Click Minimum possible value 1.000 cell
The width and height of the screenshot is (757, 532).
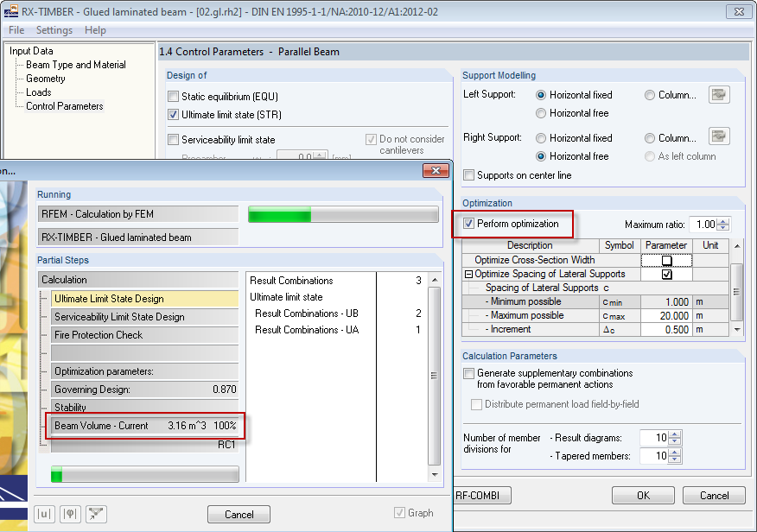pos(667,302)
